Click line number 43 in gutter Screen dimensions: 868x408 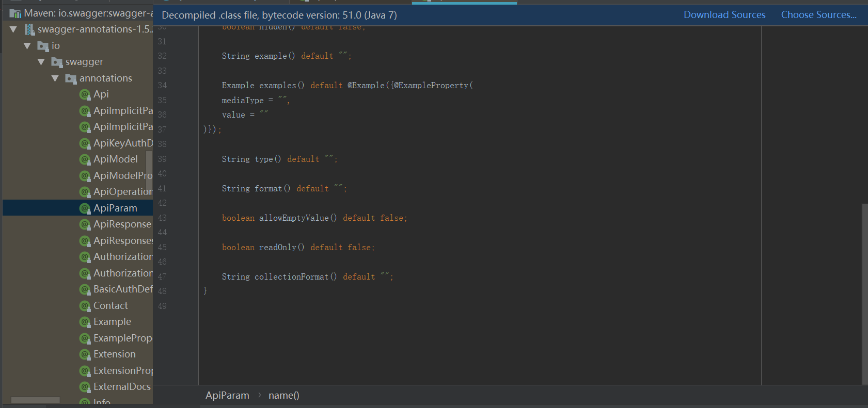tap(162, 218)
